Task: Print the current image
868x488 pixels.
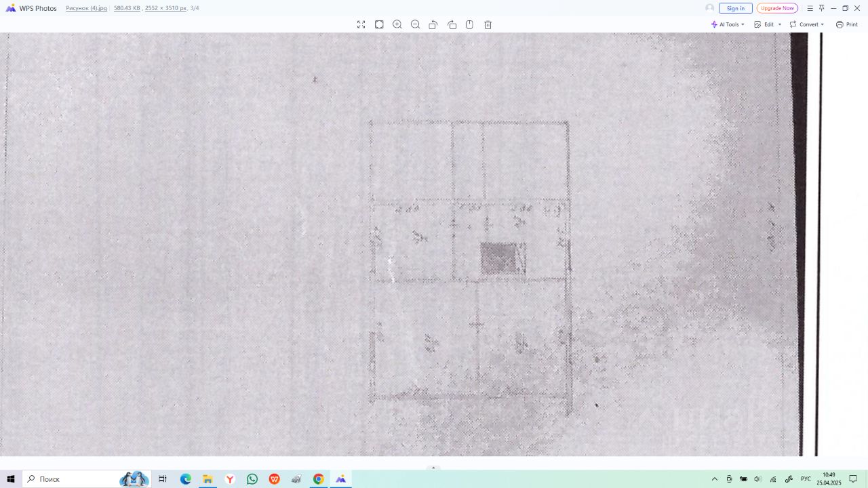Action: tap(847, 24)
